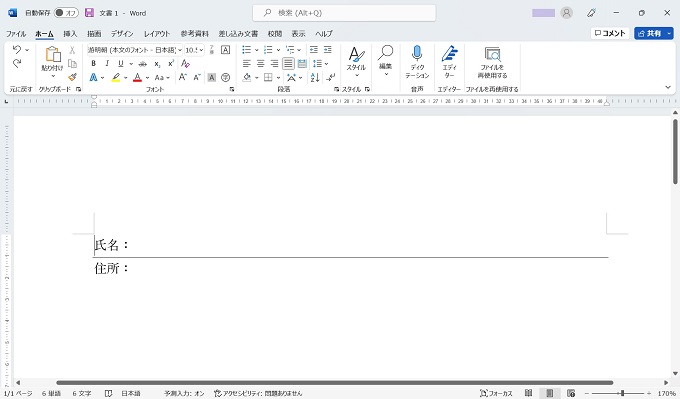Decrease font size with shrink icon
Image resolution: width=680 pixels, height=399 pixels.
(197, 77)
